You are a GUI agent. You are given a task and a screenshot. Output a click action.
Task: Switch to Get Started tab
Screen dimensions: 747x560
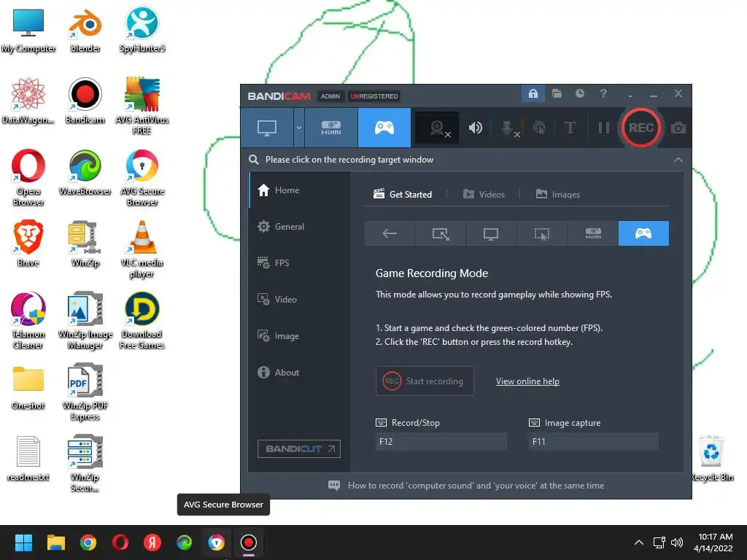(x=403, y=194)
